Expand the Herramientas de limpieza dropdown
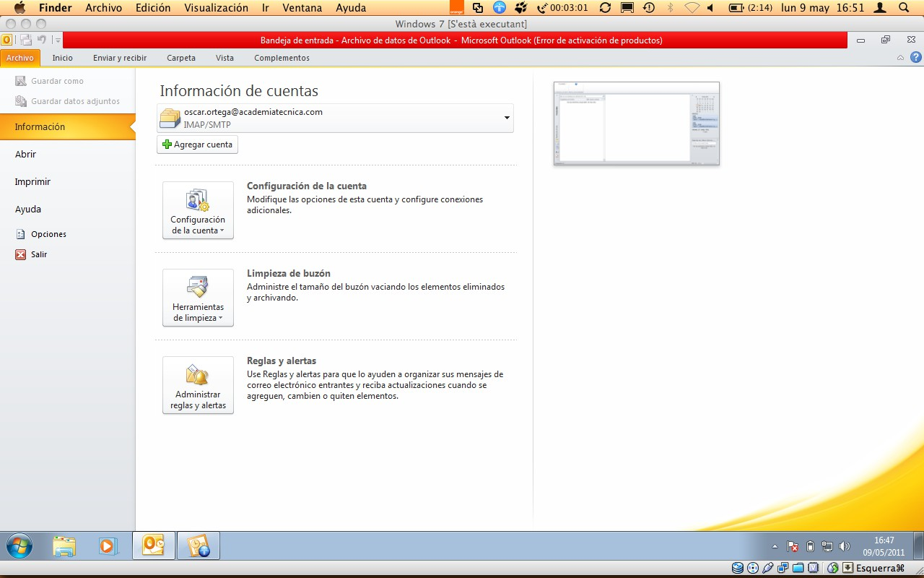The image size is (924, 578). tap(198, 298)
